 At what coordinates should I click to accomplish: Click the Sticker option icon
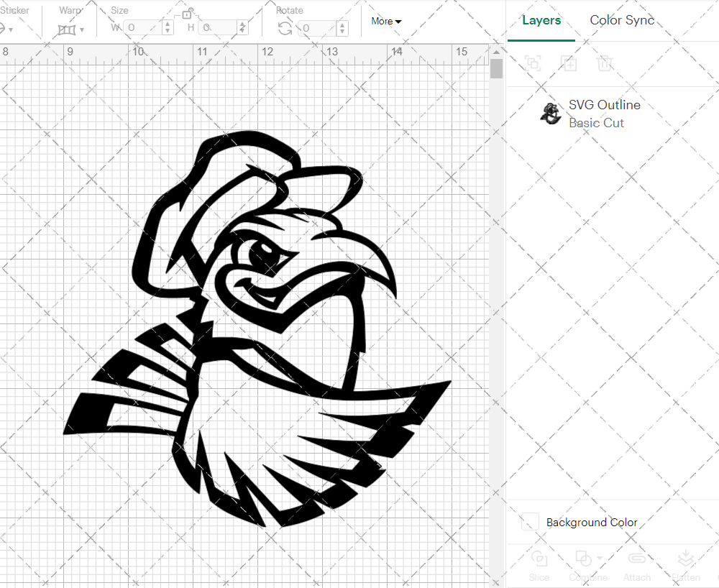[5, 29]
